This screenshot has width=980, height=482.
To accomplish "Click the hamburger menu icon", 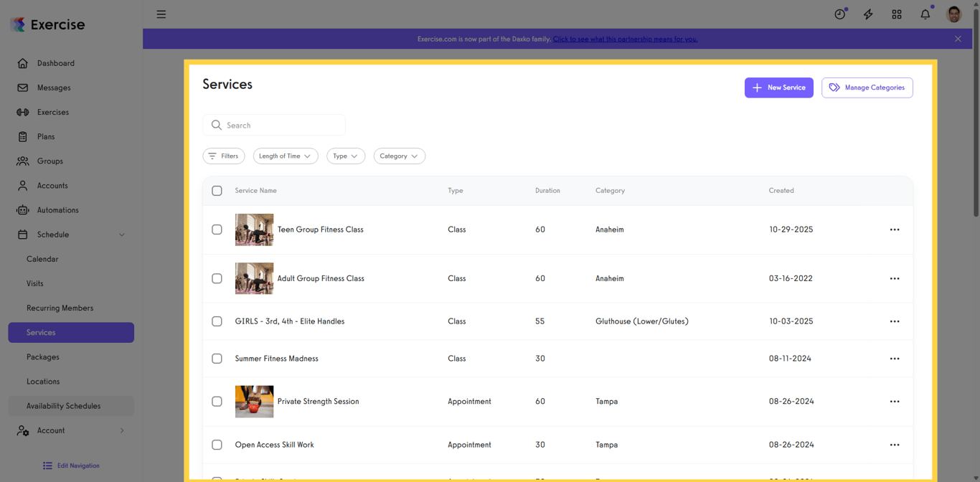I will click(161, 14).
